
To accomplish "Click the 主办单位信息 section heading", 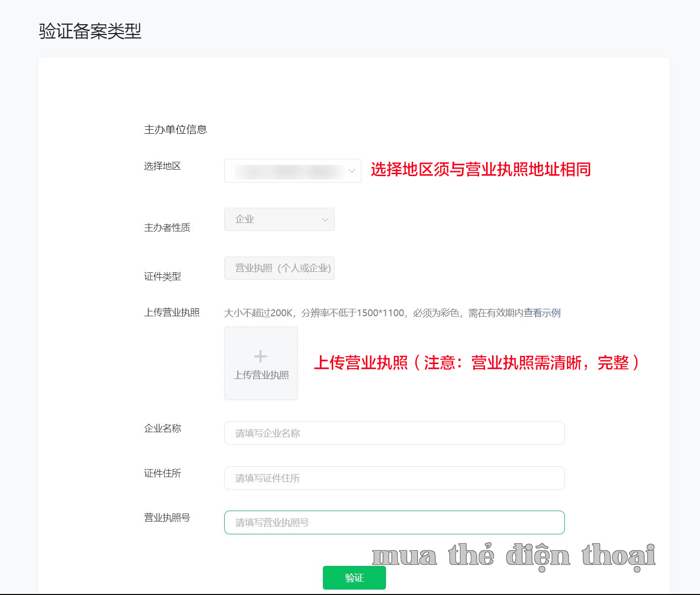I will pyautogui.click(x=175, y=129).
